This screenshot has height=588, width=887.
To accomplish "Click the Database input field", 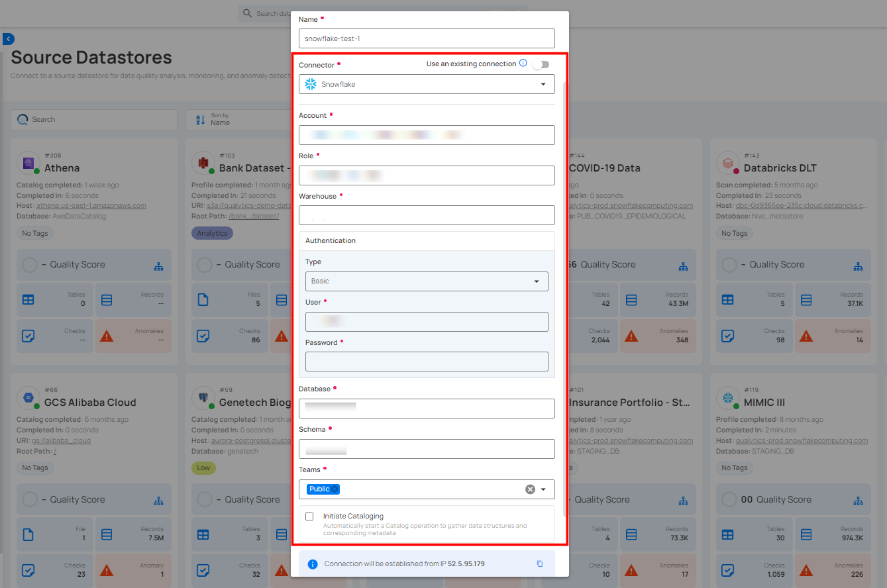I will [x=427, y=409].
